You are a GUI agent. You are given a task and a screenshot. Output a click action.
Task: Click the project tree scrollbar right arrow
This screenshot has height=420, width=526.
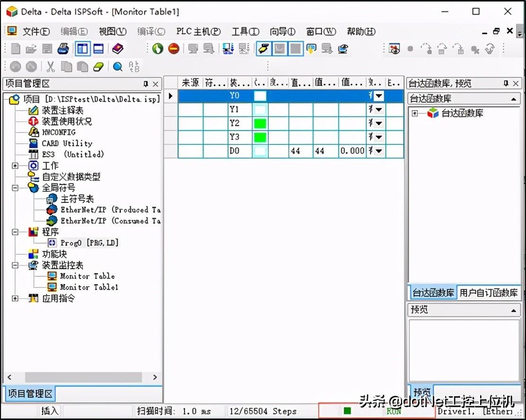click(155, 377)
